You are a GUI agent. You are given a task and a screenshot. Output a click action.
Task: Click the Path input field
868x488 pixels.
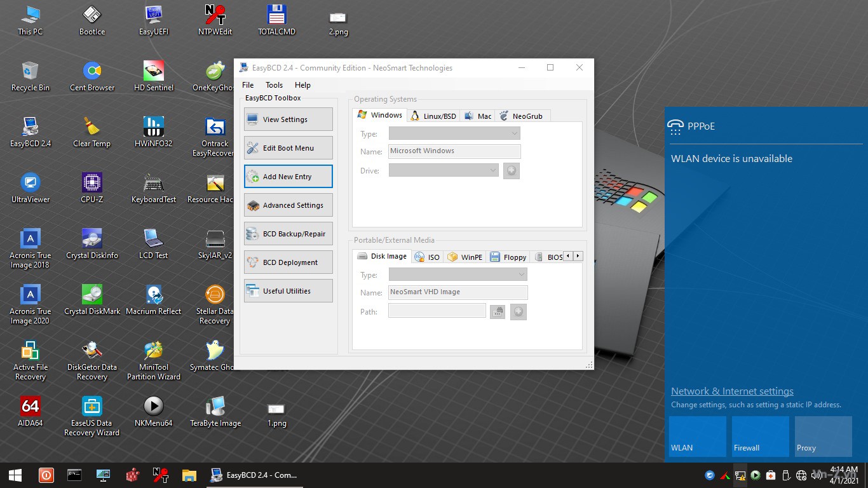pos(437,311)
